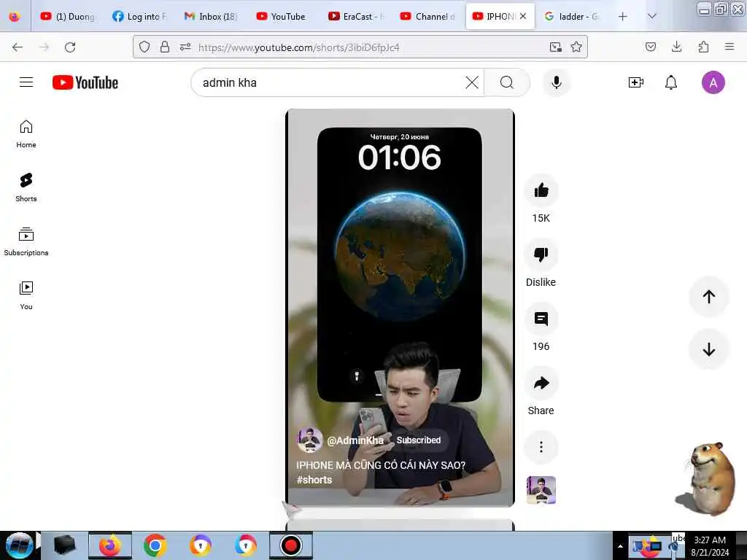Switch to the (1) Duong tab

coord(68,16)
